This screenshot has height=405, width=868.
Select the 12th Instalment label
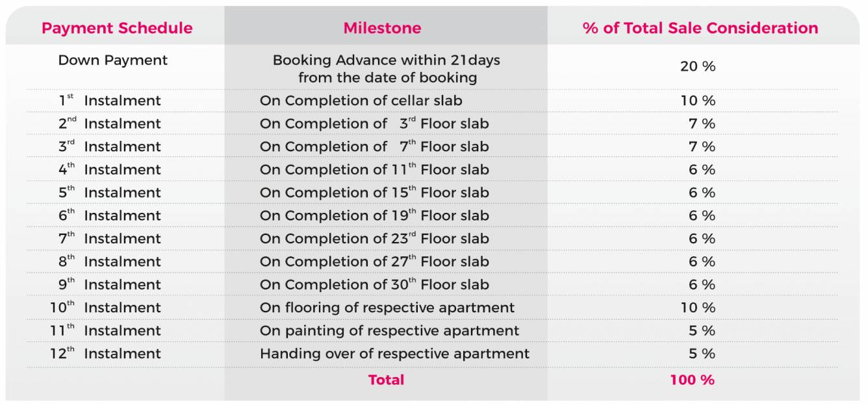coord(106,354)
